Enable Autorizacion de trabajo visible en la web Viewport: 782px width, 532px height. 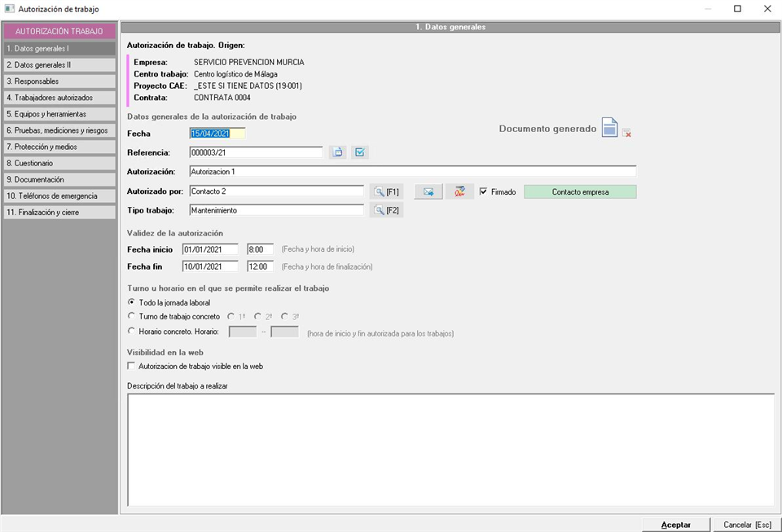[133, 367]
